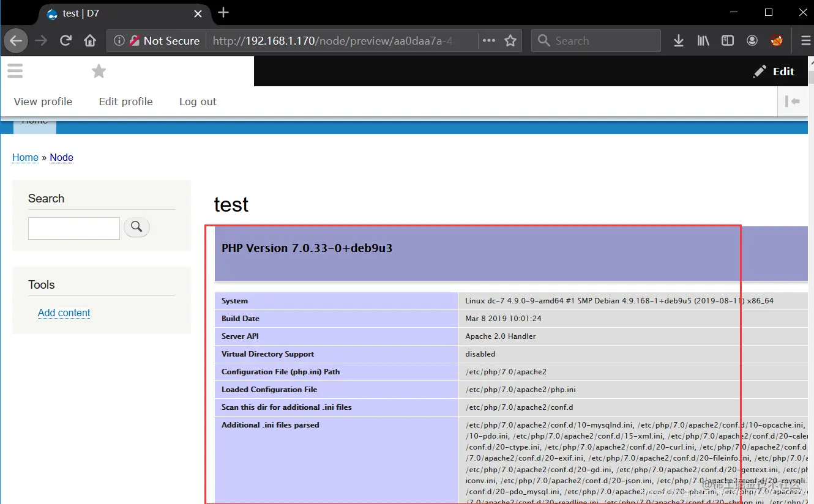814x504 pixels.
Task: Maximize the browser window
Action: [x=769, y=12]
